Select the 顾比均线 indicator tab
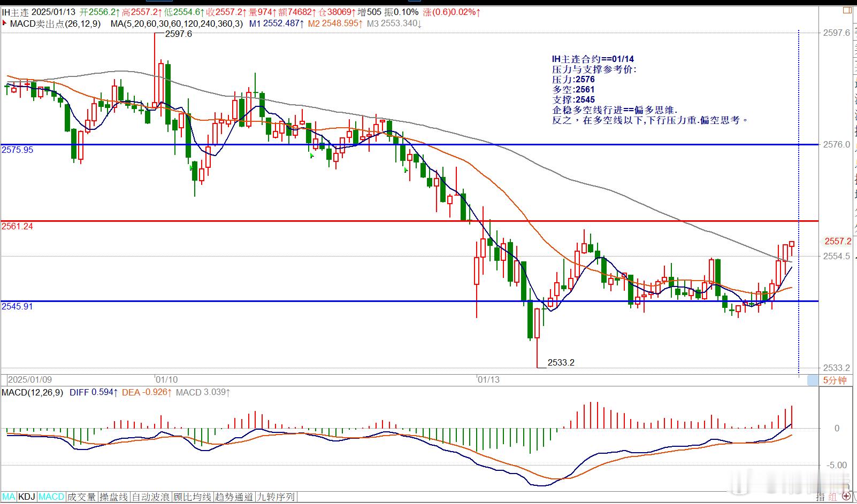This screenshot has width=857, height=504. click(192, 497)
